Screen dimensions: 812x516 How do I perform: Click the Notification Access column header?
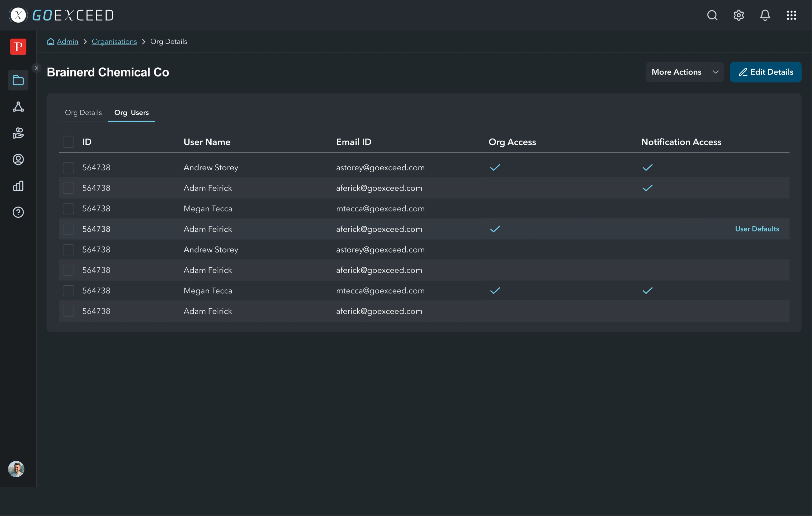(x=681, y=142)
